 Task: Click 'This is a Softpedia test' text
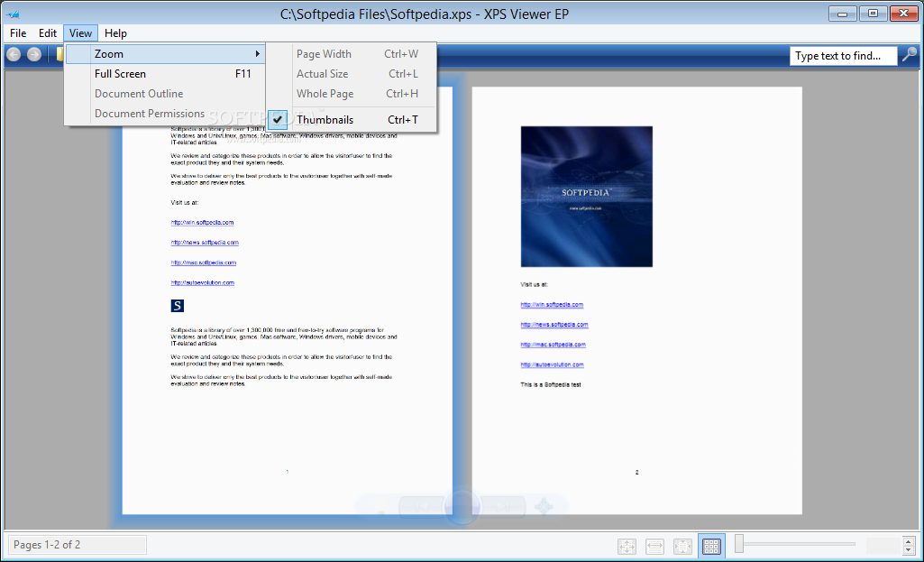pos(551,384)
